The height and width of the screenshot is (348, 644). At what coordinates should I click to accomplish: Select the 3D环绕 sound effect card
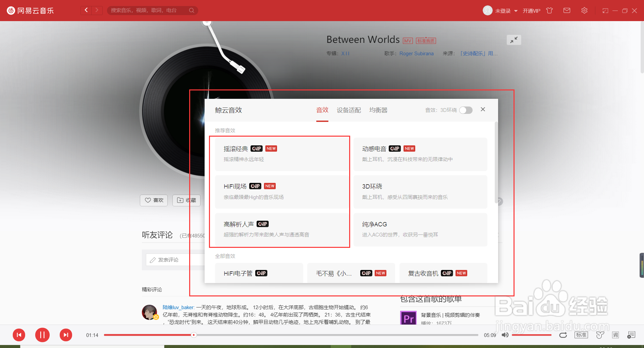point(420,192)
